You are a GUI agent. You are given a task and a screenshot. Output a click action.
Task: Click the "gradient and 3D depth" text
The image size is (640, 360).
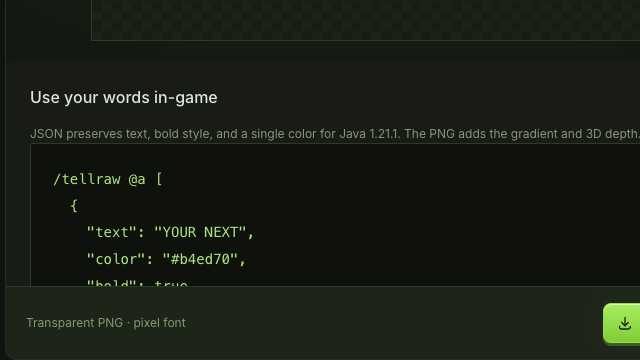(x=563, y=134)
